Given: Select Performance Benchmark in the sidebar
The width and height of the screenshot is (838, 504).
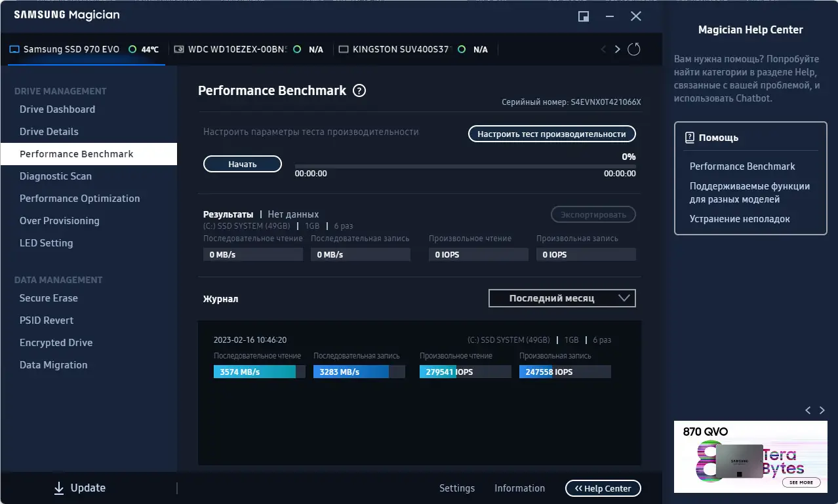Looking at the screenshot, I should coord(89,154).
